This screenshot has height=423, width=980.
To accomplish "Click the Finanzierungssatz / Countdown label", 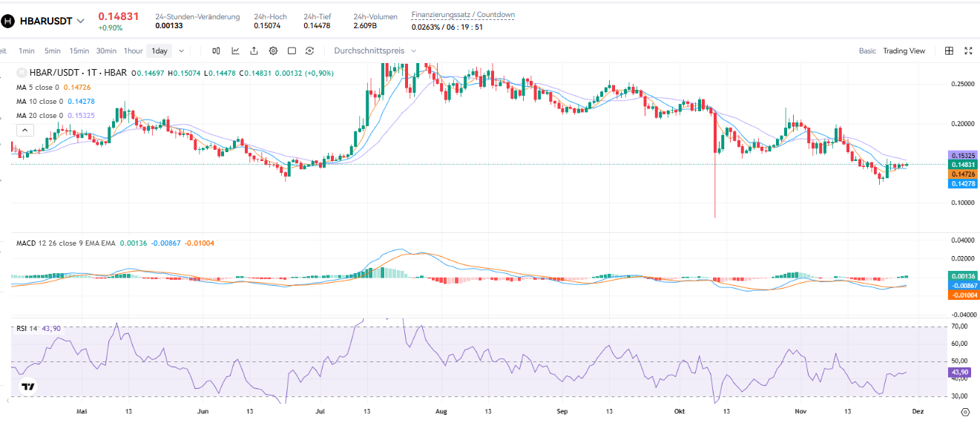I will coord(463,15).
